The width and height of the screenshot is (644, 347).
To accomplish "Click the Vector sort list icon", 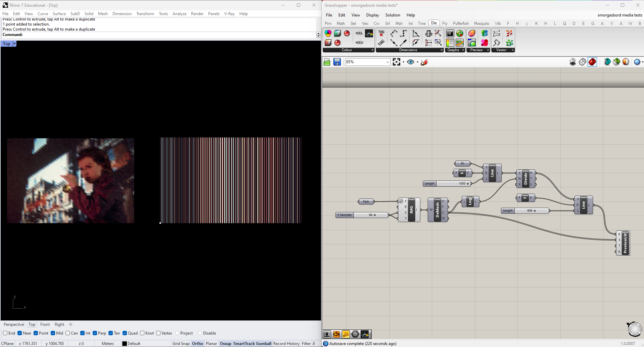I will point(497,33).
